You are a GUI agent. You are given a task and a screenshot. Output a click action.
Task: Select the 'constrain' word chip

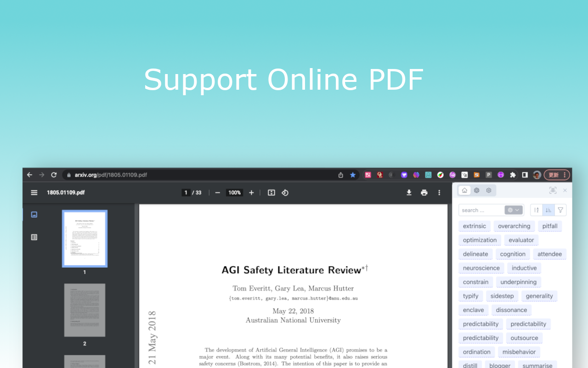coord(476,282)
